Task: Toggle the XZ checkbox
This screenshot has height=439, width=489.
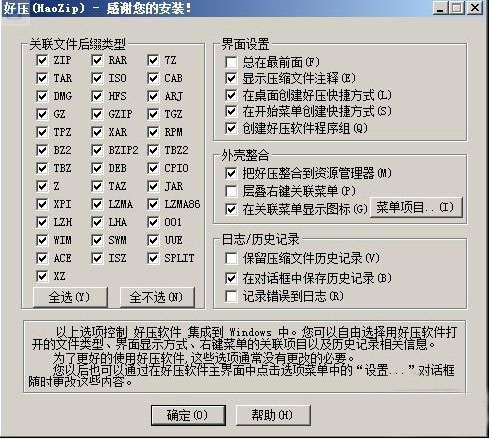Action: [x=42, y=276]
